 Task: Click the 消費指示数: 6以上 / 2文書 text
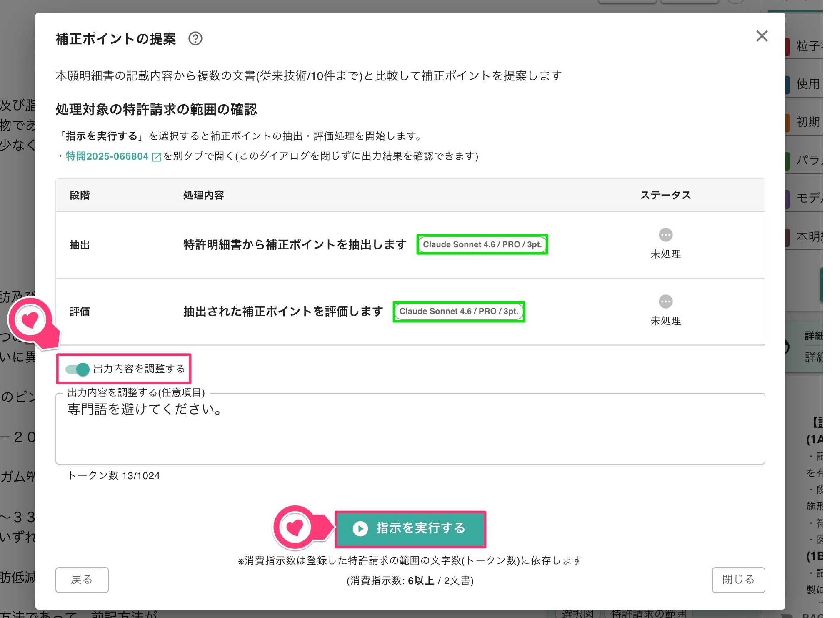tap(410, 581)
